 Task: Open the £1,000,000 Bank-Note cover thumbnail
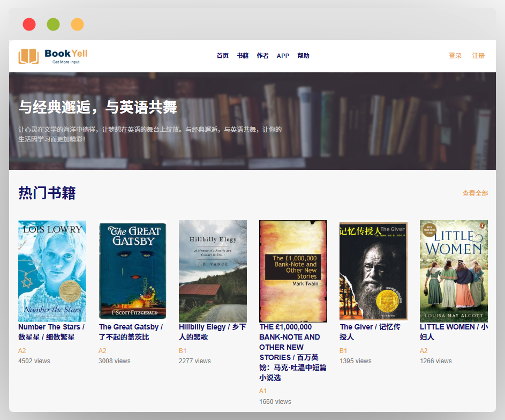pyautogui.click(x=293, y=271)
